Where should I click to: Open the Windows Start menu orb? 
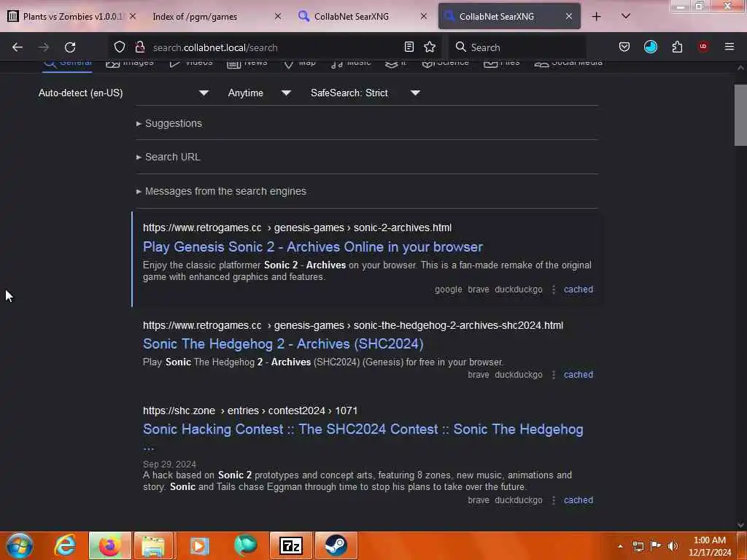pyautogui.click(x=20, y=545)
